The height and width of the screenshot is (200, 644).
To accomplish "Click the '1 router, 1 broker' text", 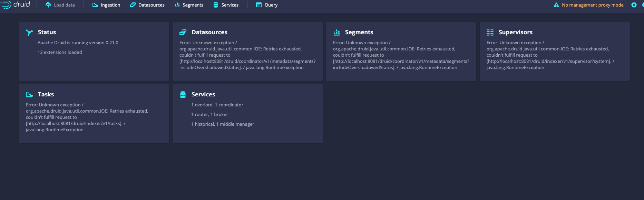I will pyautogui.click(x=209, y=114).
